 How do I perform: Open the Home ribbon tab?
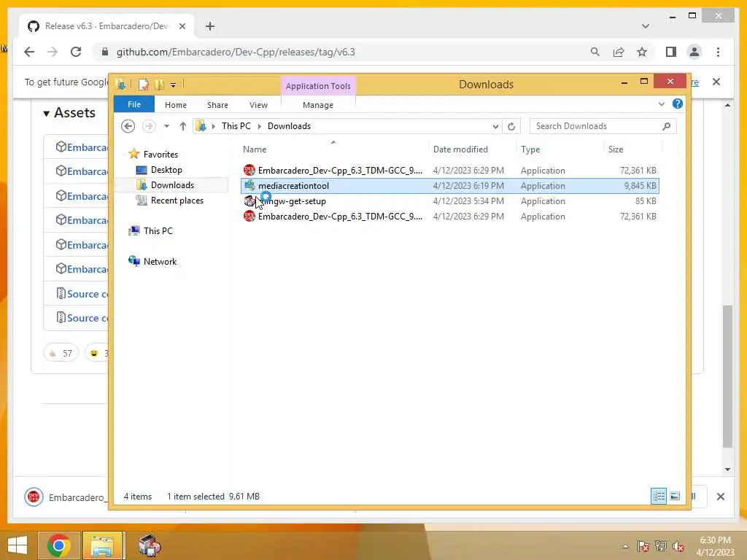click(x=175, y=105)
